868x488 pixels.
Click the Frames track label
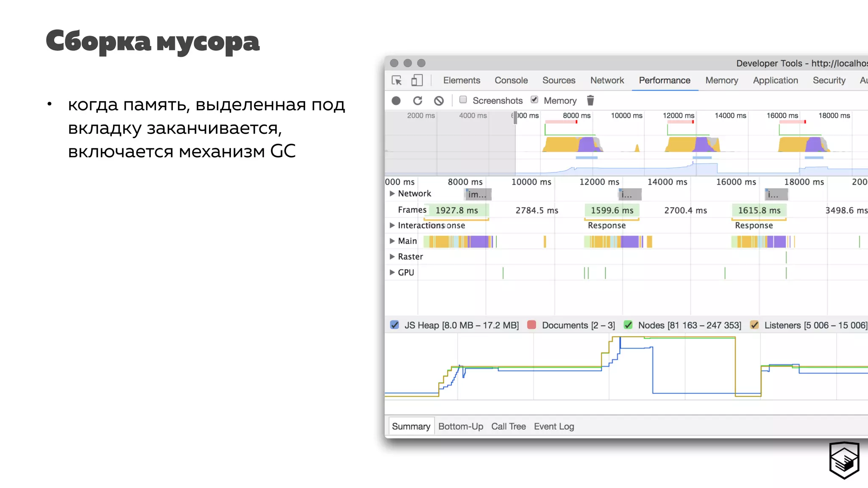point(412,210)
